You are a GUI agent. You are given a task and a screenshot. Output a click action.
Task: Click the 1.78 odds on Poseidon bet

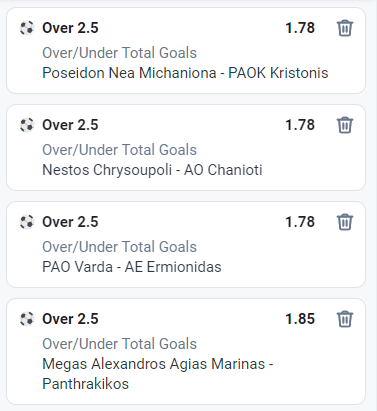(300, 28)
